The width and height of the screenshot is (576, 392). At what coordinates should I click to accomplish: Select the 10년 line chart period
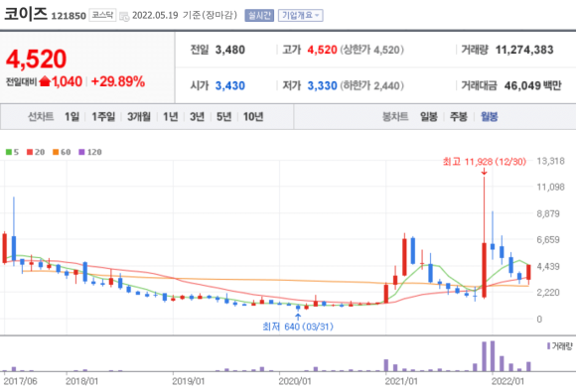pyautogui.click(x=253, y=117)
